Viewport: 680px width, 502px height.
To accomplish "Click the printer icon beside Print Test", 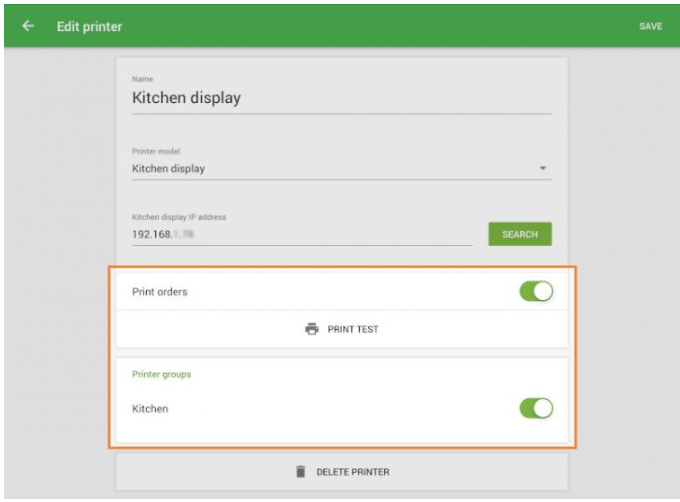I will click(x=312, y=329).
